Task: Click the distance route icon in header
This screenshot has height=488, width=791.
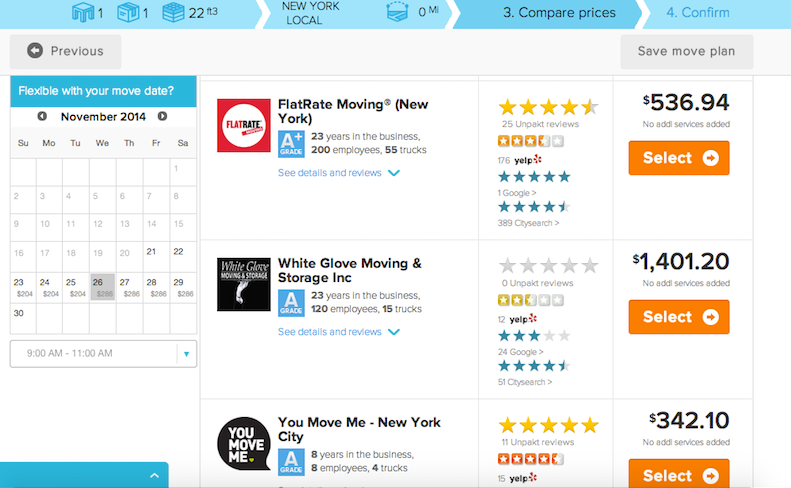Action: coord(398,12)
